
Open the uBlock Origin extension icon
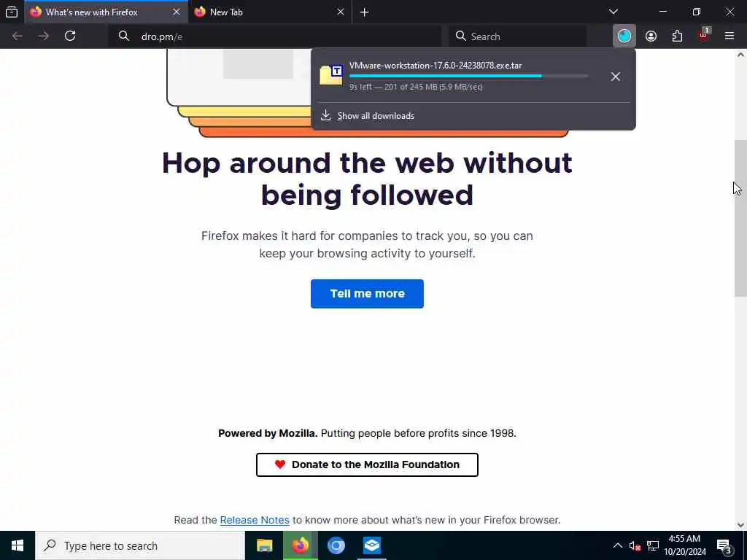[704, 36]
